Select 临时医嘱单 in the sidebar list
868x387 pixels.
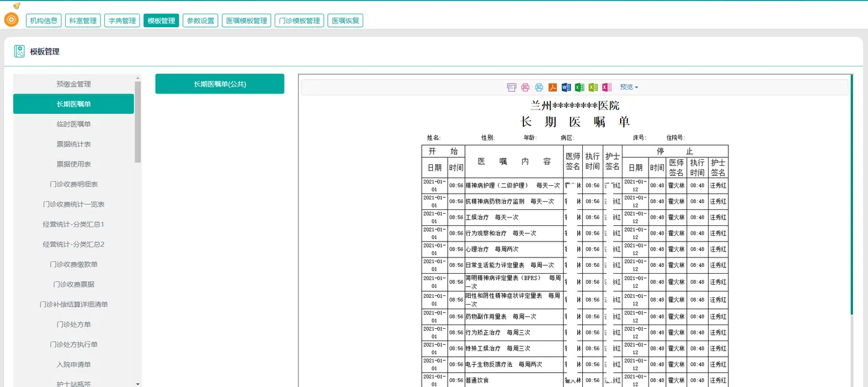coord(74,124)
